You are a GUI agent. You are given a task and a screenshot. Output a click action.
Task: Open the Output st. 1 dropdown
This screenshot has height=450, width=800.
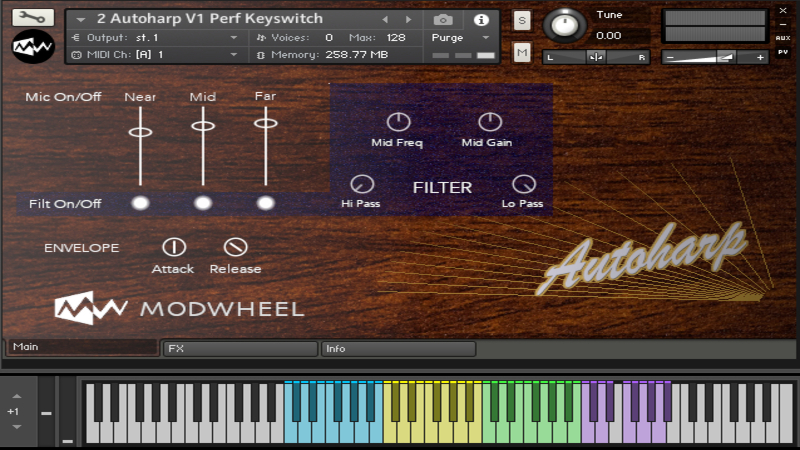click(234, 37)
